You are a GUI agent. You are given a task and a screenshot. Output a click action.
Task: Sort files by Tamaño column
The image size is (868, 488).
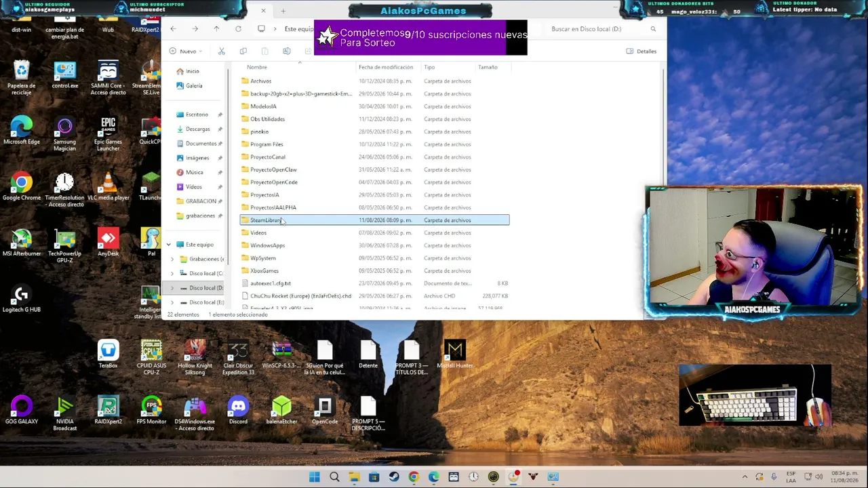[x=488, y=67]
